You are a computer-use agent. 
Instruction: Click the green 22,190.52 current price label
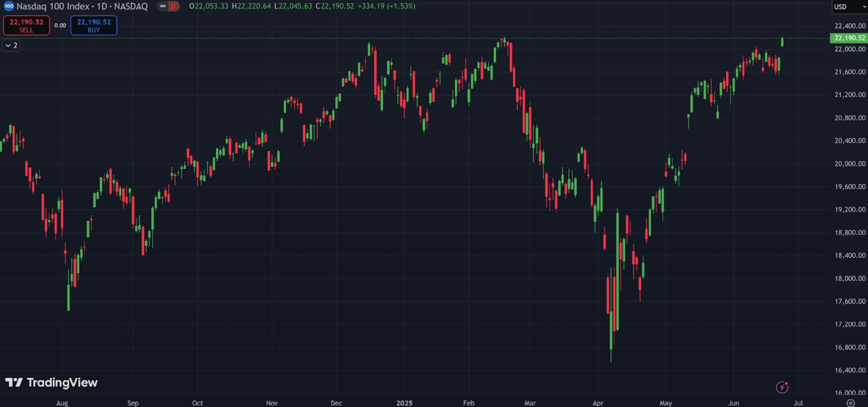coord(849,38)
